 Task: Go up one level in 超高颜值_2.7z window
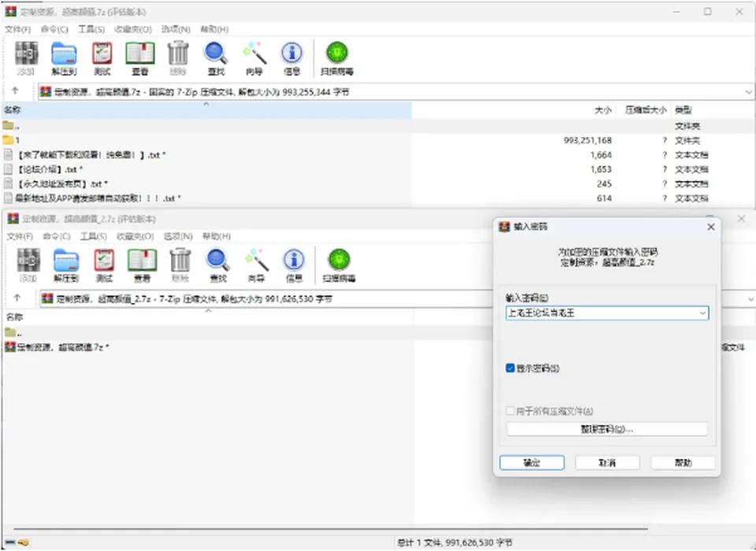click(17, 298)
